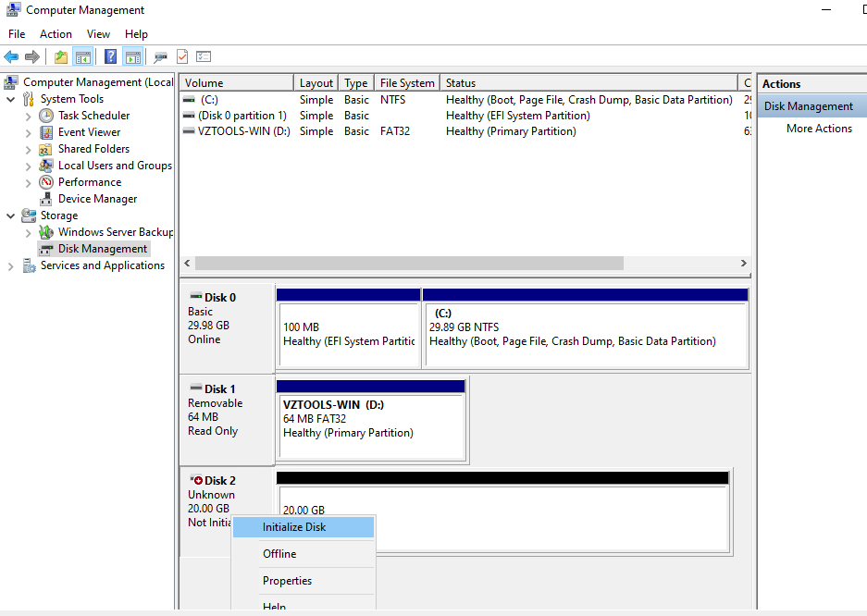The height and width of the screenshot is (616, 867).
Task: Expand the Performance node
Action: tap(28, 183)
